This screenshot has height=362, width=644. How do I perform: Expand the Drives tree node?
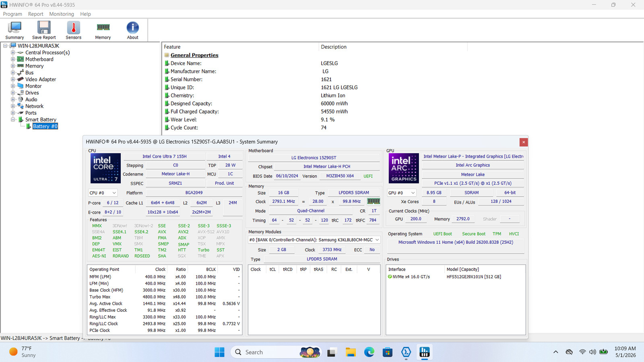(x=13, y=93)
